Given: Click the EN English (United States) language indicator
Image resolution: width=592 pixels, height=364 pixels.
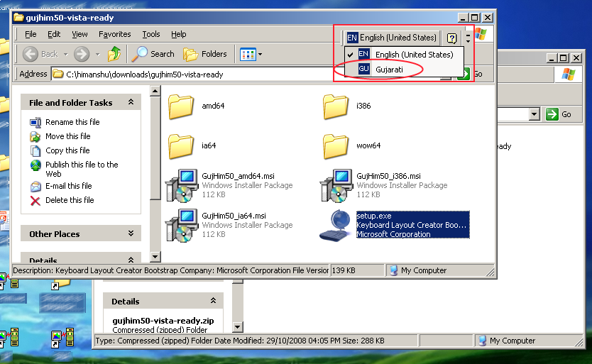Looking at the screenshot, I should 392,38.
